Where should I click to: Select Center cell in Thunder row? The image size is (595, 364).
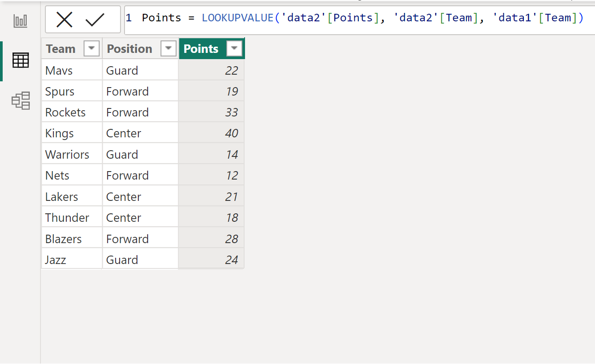tap(141, 217)
